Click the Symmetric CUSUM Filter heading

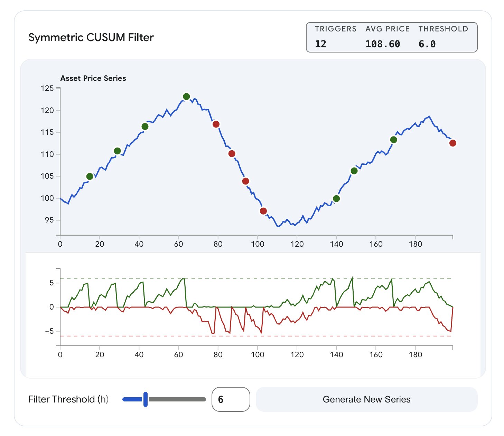91,37
